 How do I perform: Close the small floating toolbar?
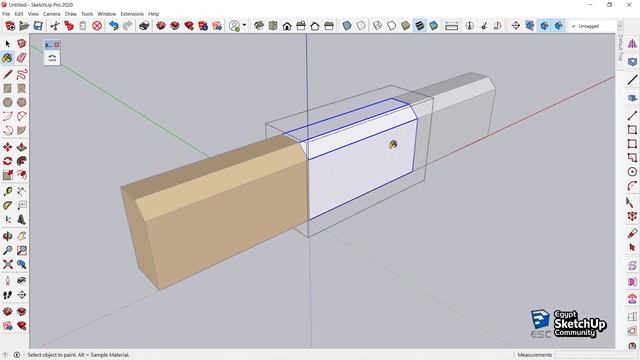click(x=57, y=44)
